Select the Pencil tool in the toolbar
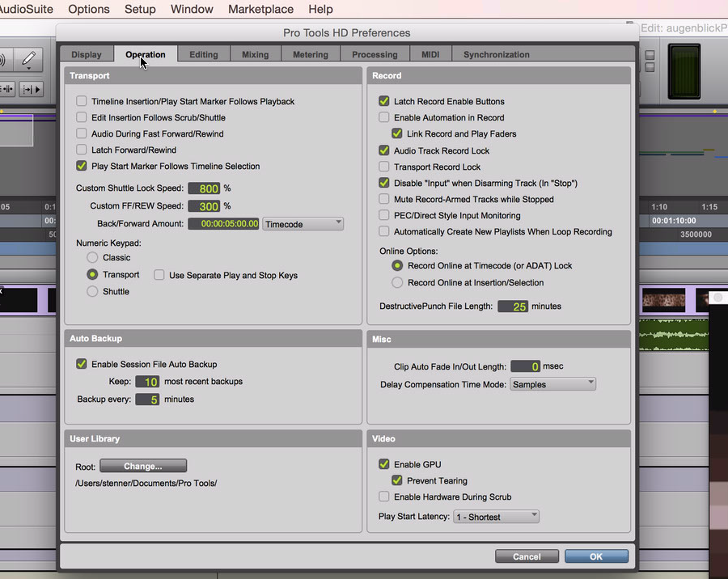The image size is (728, 579). 28,59
